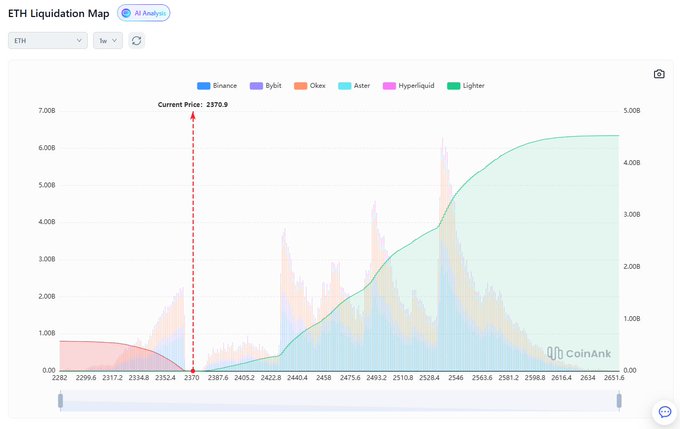The width and height of the screenshot is (680, 429).
Task: Click x-axis label 2370
Action: pos(192,378)
